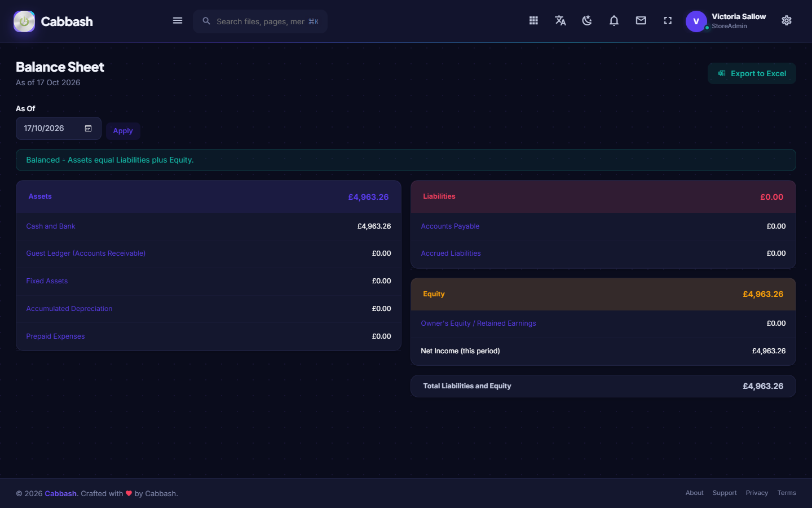Click the StoreAdmin role label
The height and width of the screenshot is (508, 812).
point(729,26)
